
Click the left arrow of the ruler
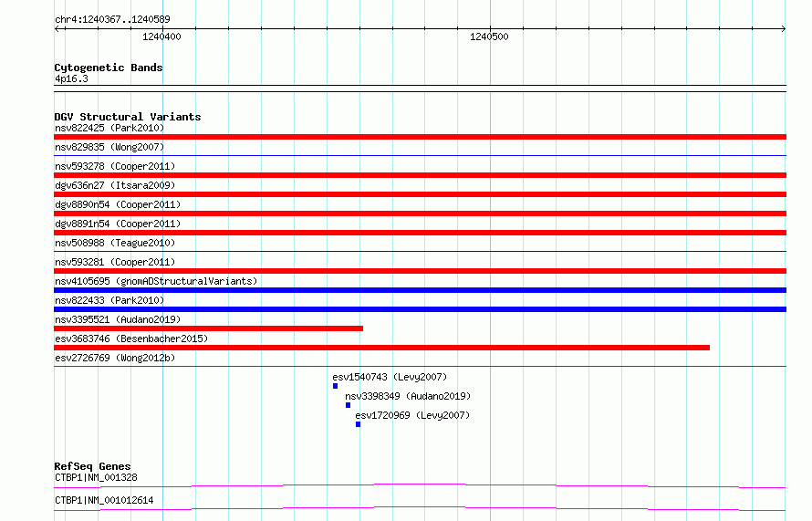(x=57, y=29)
